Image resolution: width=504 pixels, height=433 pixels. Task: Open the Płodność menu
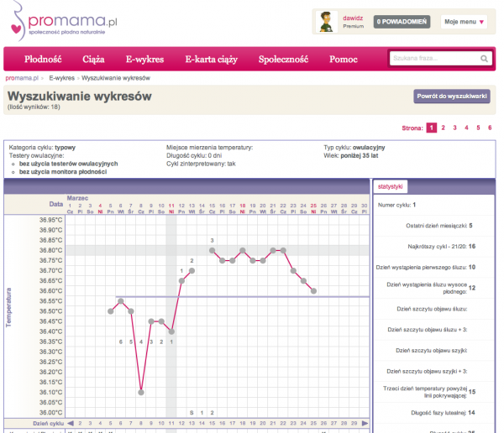click(43, 60)
